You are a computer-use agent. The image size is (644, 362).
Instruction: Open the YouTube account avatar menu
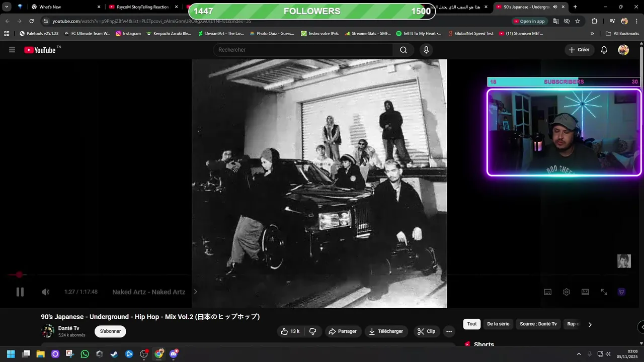click(x=623, y=50)
